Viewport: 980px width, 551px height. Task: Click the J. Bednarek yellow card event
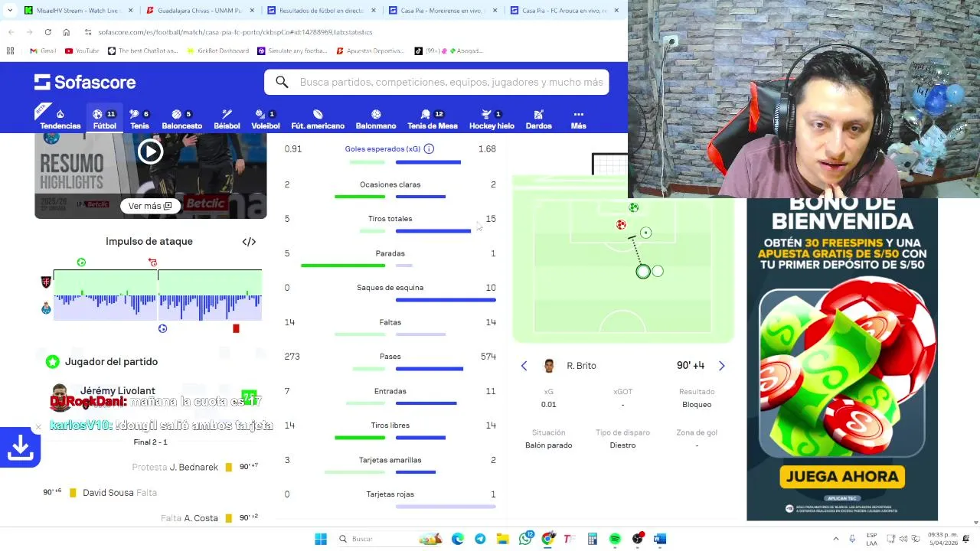coord(194,467)
